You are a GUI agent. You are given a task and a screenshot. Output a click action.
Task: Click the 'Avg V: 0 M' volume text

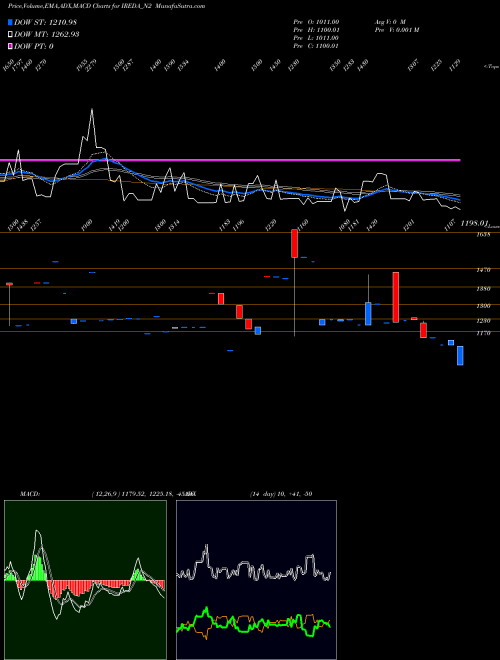coord(390,21)
